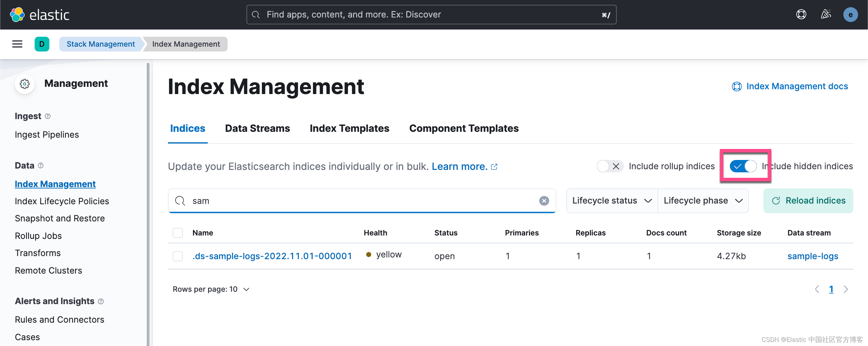Screen dimensions: 868x346
Task: Click Reload indices button
Action: (x=808, y=201)
